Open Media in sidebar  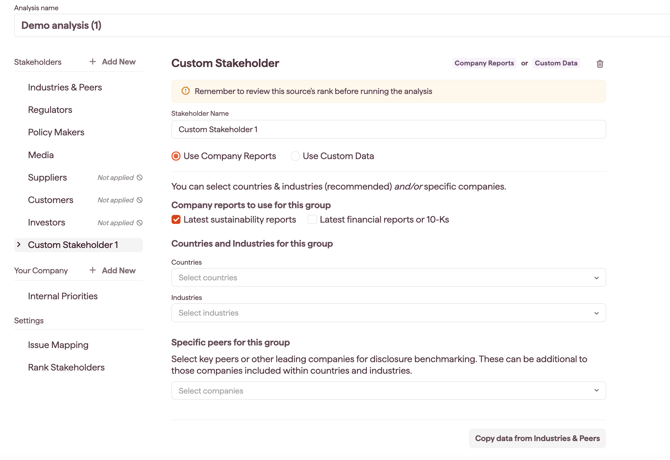coord(41,155)
